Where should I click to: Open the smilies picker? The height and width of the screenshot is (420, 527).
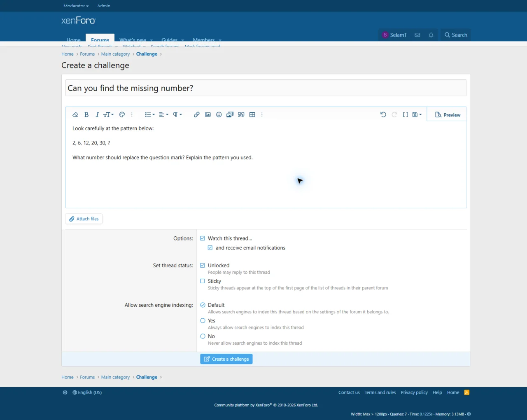tap(219, 115)
